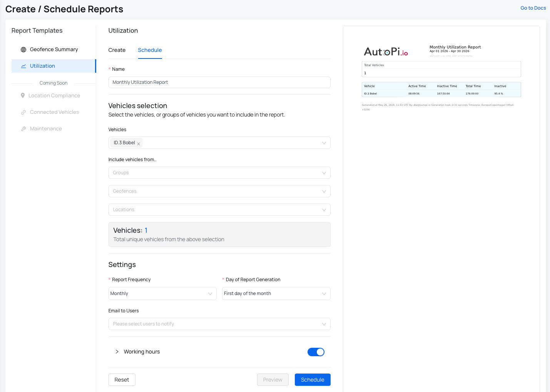Click the Vehicles count number 1
Image resolution: width=550 pixels, height=392 pixels.
[146, 230]
